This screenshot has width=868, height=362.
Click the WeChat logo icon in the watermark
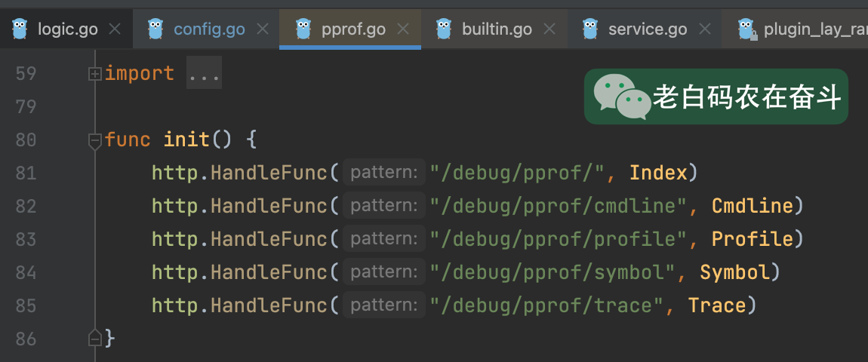pyautogui.click(x=621, y=97)
